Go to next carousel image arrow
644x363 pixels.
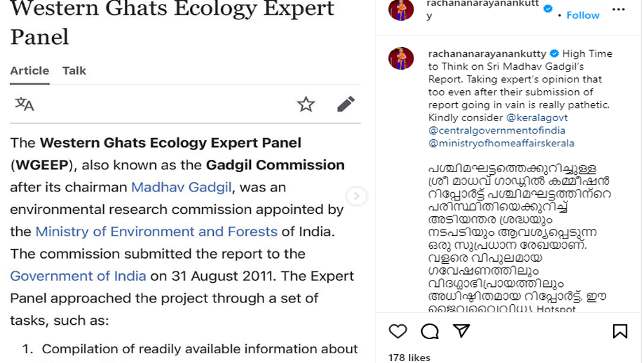356,195
